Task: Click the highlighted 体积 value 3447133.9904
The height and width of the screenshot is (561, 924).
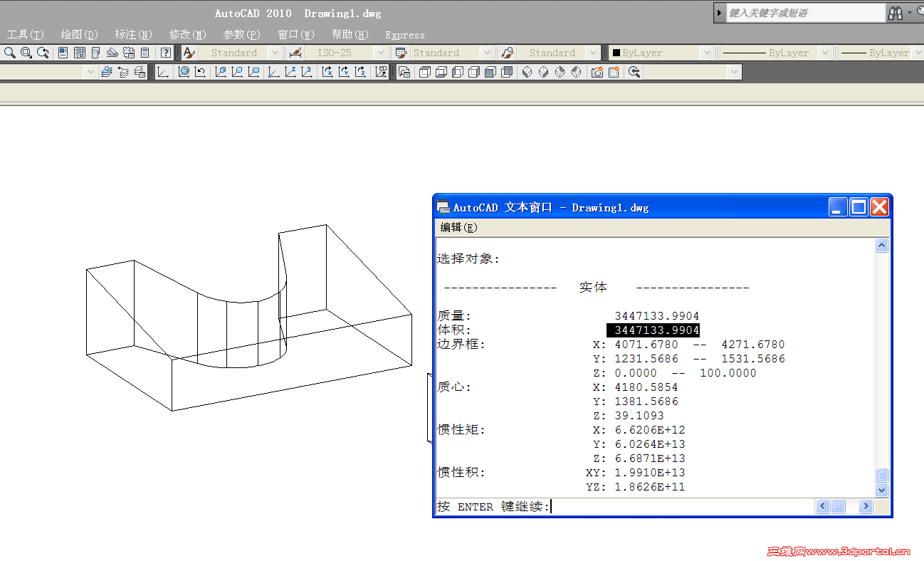Action: [653, 330]
